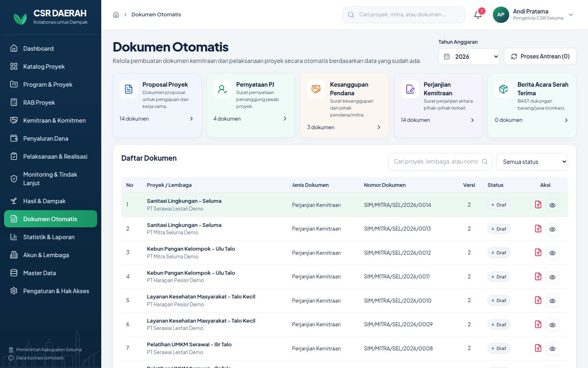588x368 pixels.
Task: Open the Semua status filter dropdown
Action: 532,162
